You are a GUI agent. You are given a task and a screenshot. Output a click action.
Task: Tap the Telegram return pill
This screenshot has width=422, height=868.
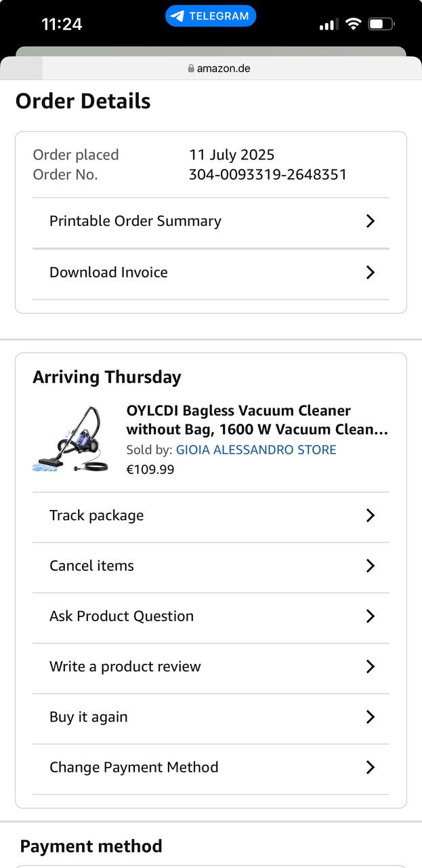(x=211, y=16)
